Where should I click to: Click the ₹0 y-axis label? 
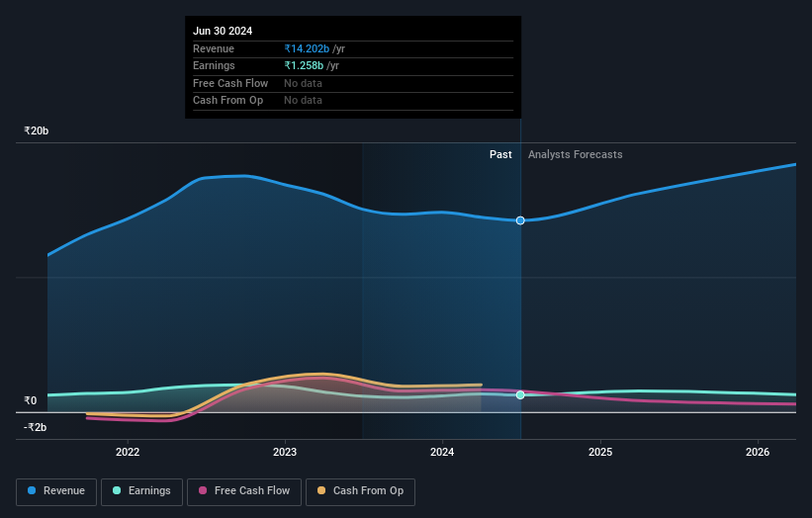click(30, 400)
